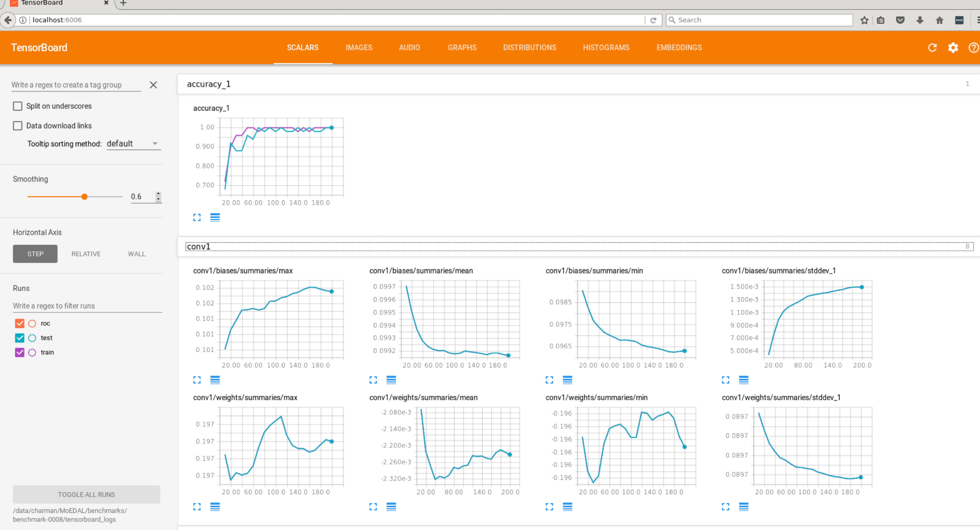This screenshot has height=530, width=980.
Task: Expand the accuracy_1 chart to full size
Action: pos(197,217)
